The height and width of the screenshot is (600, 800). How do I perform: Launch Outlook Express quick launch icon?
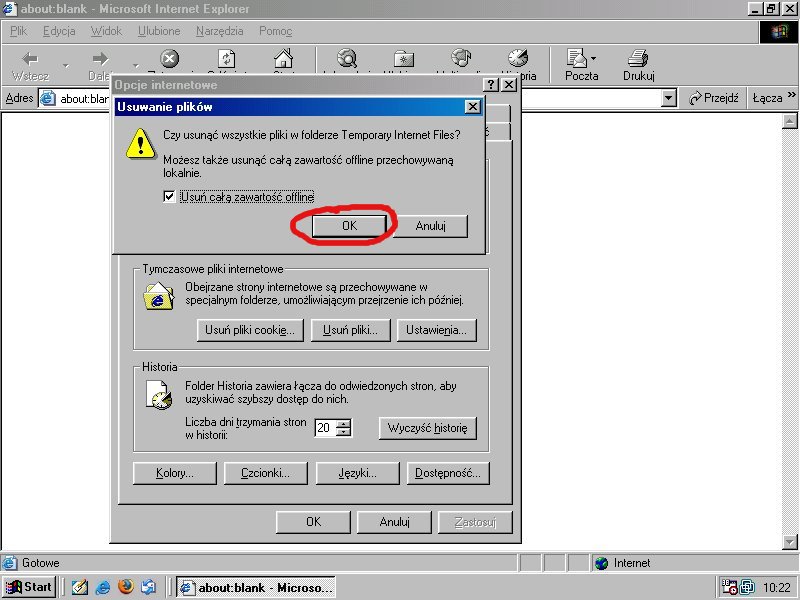(148, 587)
